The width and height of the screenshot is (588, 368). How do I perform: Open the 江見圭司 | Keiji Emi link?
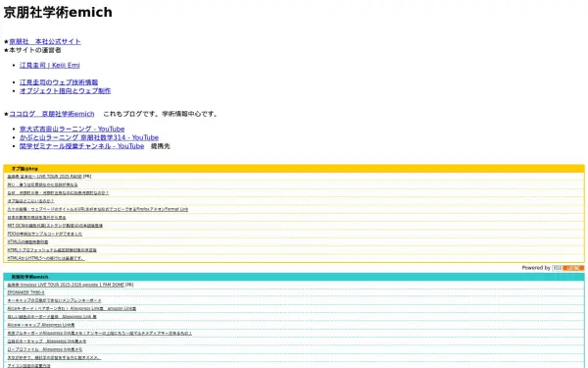(x=50, y=66)
